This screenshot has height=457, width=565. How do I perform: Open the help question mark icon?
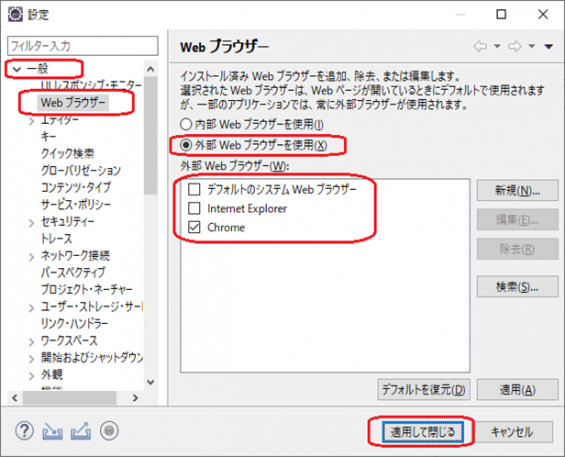point(24,430)
